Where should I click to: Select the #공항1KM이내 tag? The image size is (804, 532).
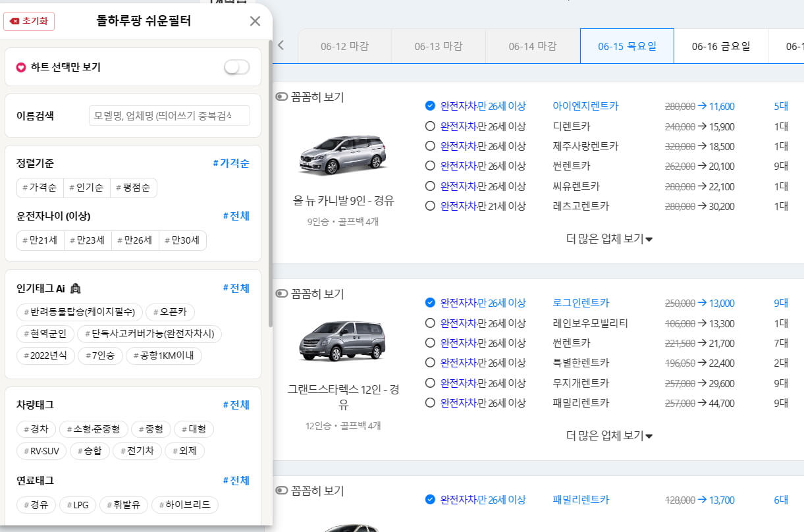tap(164, 356)
